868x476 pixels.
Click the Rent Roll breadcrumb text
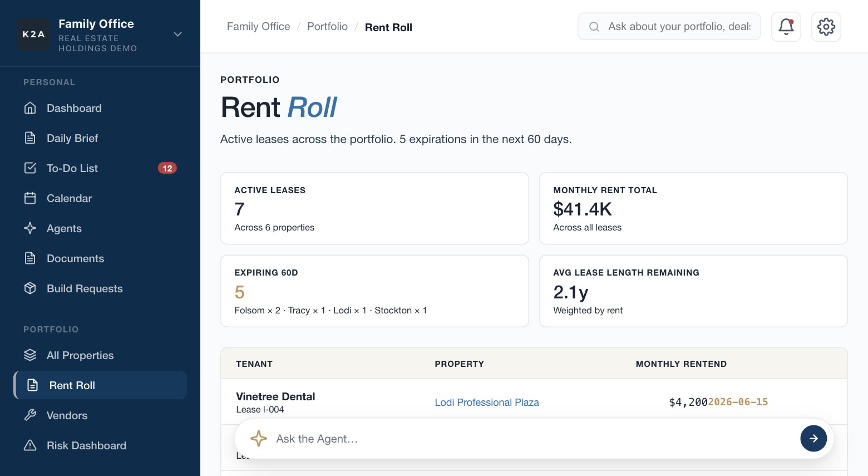pos(388,27)
